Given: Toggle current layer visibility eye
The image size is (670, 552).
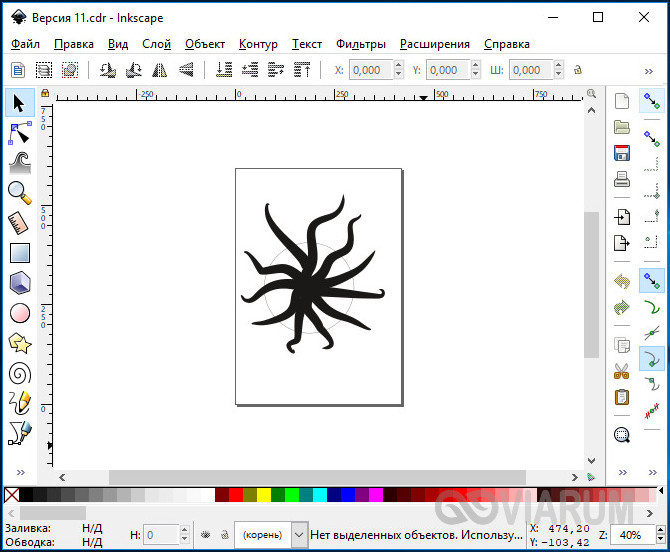Looking at the screenshot, I should tap(206, 534).
